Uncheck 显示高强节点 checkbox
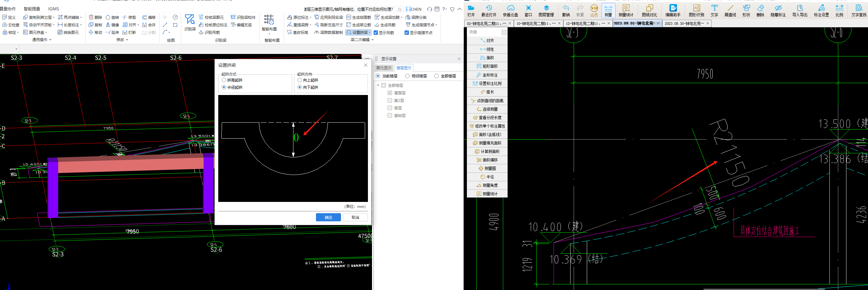 [x=407, y=33]
